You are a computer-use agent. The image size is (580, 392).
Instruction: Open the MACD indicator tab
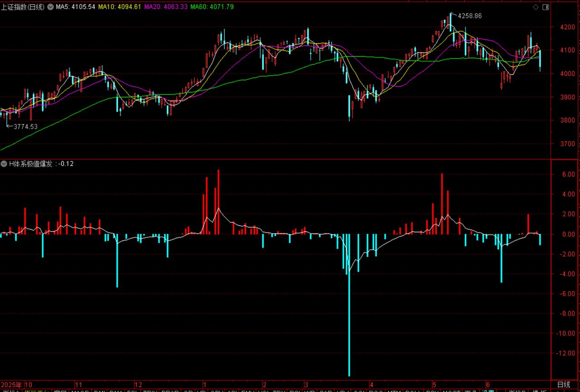[81, 390]
